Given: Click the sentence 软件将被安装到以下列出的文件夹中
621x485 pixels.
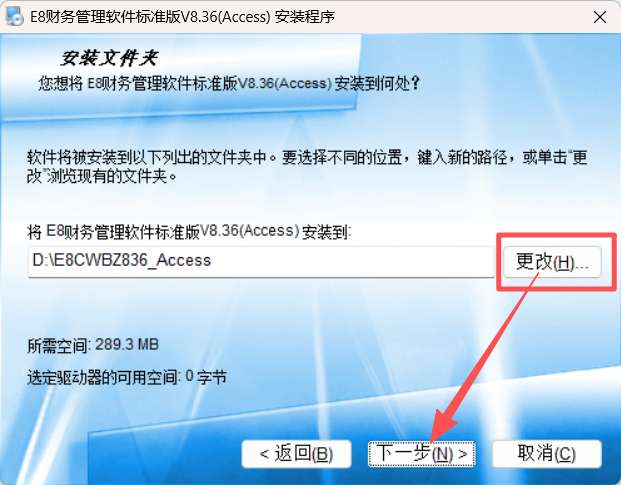Looking at the screenshot, I should 147,157.
